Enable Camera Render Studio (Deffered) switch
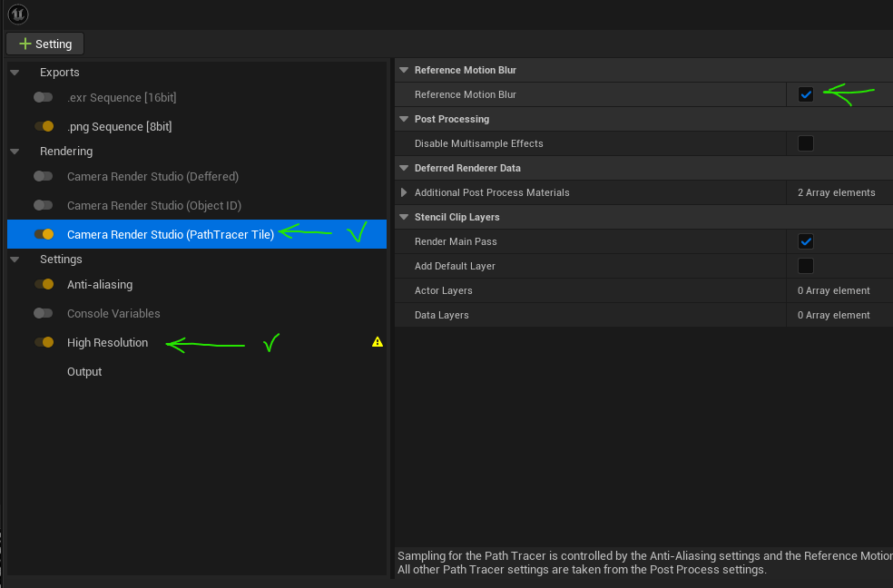Viewport: 893px width, 588px height. [44, 176]
